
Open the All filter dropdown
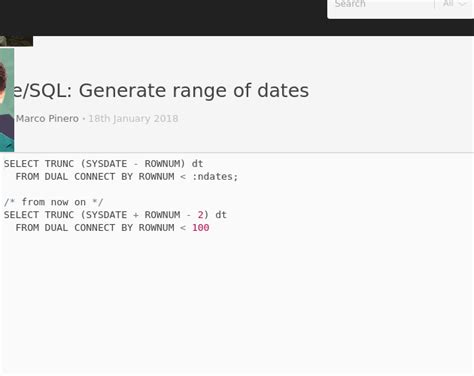(454, 4)
